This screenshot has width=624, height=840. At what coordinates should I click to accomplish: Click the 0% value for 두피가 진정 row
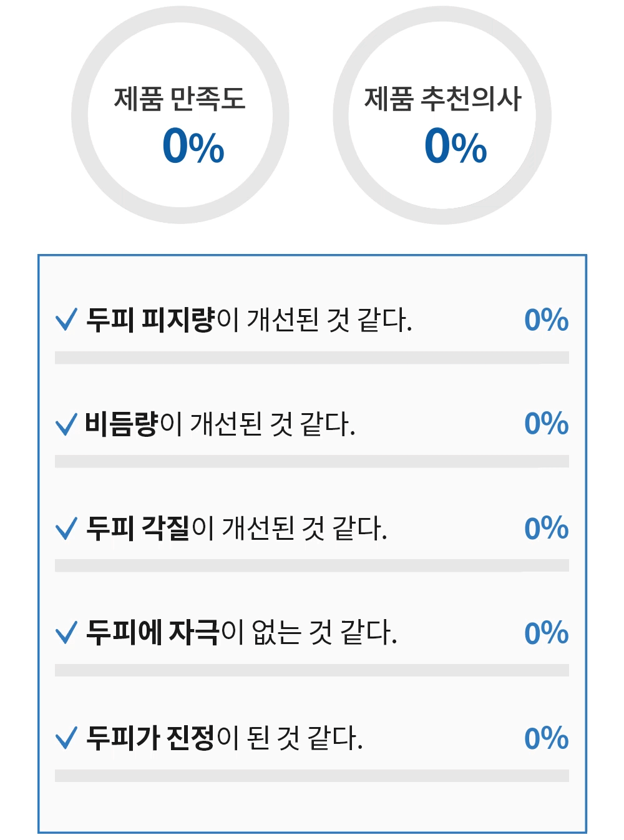tap(546, 738)
